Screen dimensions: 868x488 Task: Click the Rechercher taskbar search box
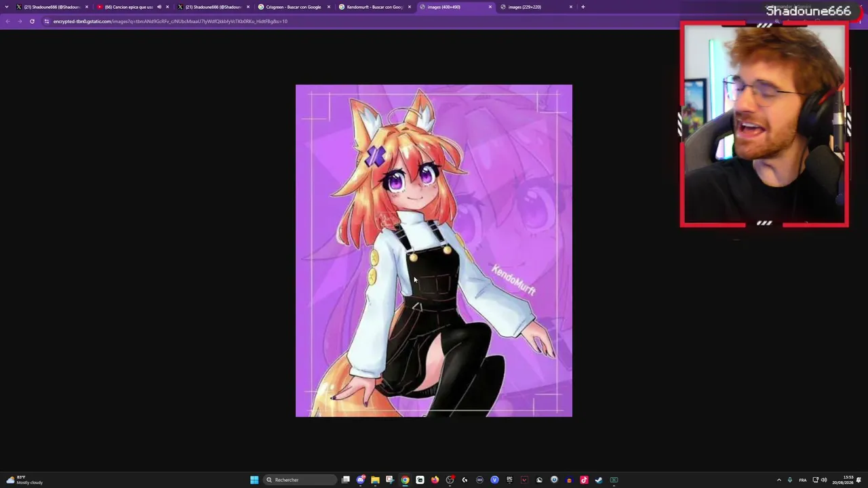pyautogui.click(x=300, y=480)
